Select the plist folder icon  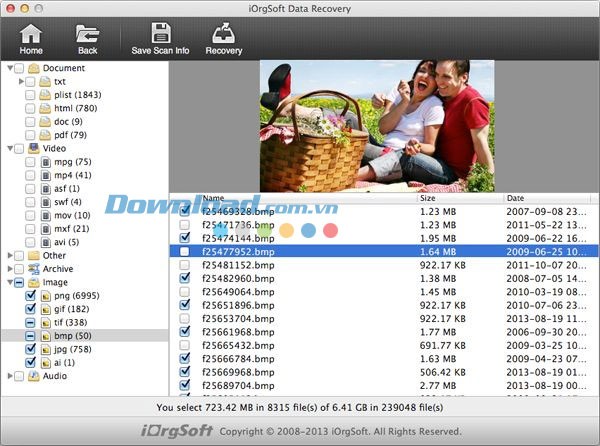45,95
